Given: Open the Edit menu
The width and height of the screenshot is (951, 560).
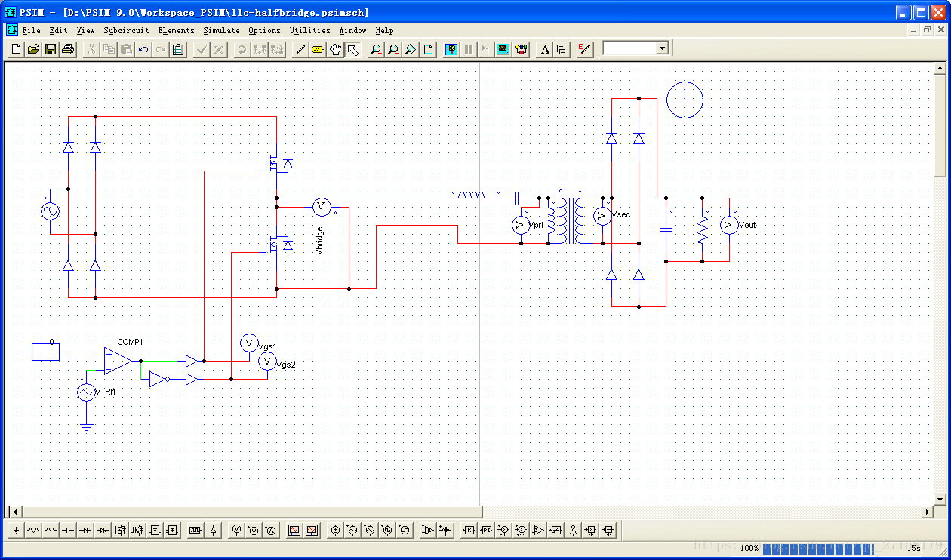Looking at the screenshot, I should pos(58,30).
